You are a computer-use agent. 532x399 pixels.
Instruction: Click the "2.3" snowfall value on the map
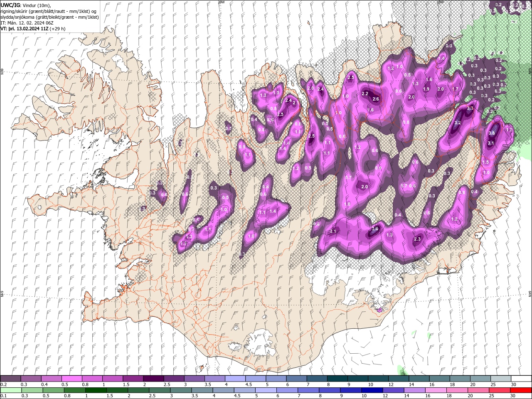tap(417, 239)
